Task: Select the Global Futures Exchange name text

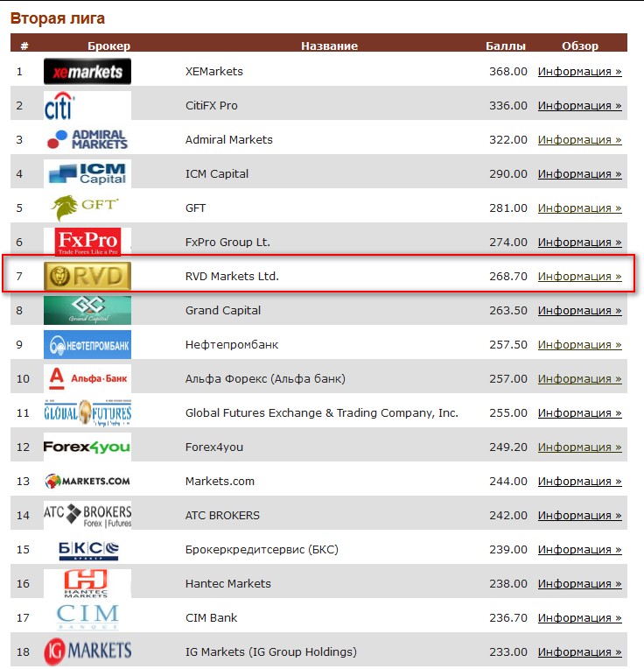Action: 322,413
